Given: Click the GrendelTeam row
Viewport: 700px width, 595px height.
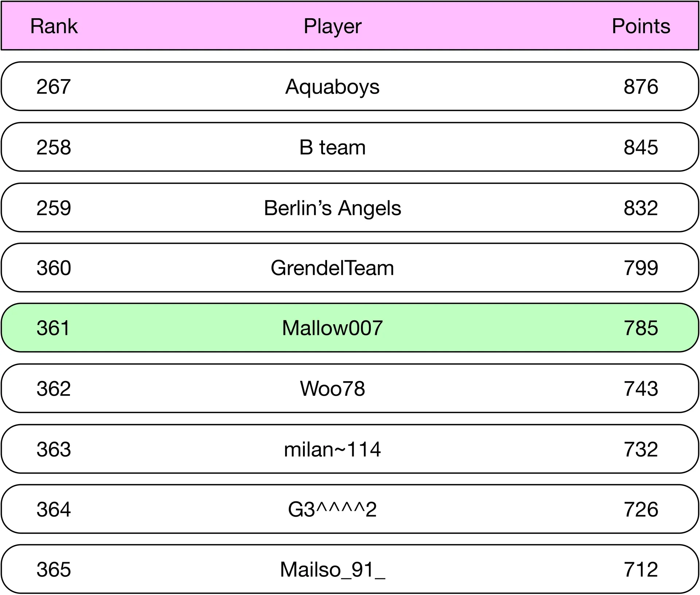Looking at the screenshot, I should coord(350,268).
